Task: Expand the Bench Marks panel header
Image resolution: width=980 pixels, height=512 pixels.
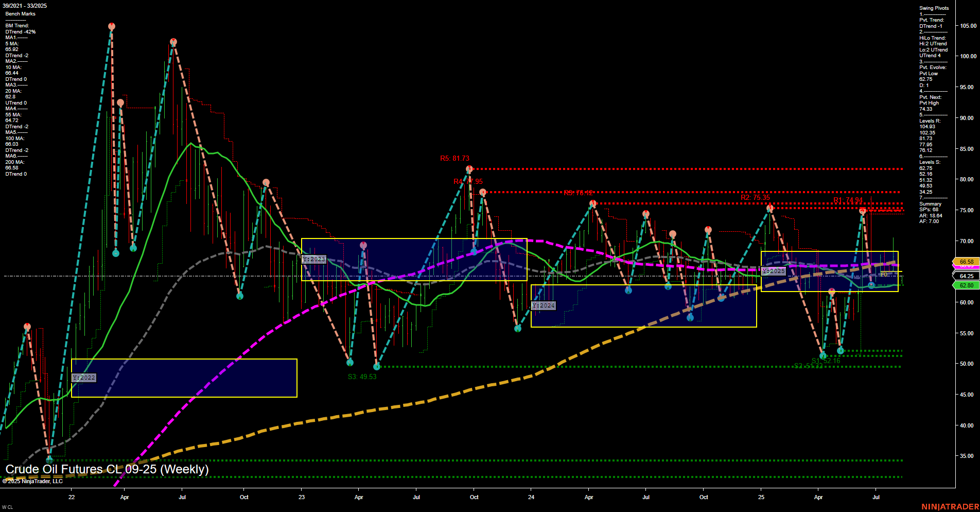Action: 20,14
